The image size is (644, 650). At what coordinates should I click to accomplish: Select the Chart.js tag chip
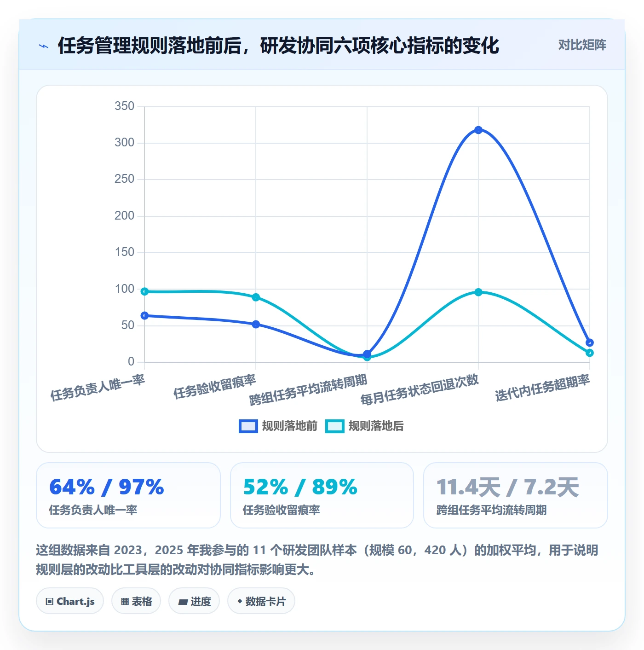70,601
